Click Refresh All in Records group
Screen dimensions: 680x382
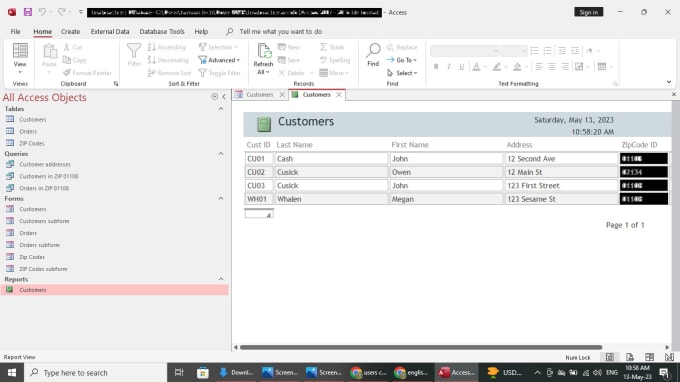(263, 59)
